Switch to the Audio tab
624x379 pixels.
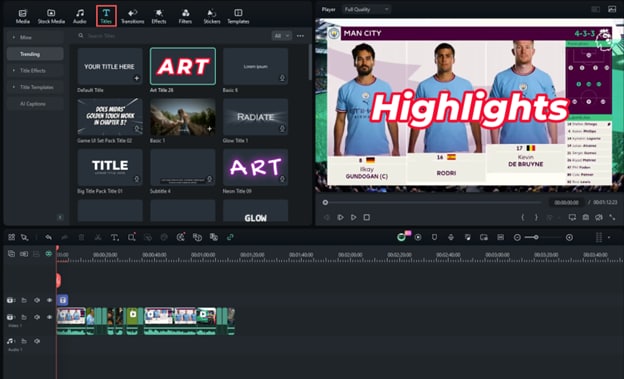point(80,16)
